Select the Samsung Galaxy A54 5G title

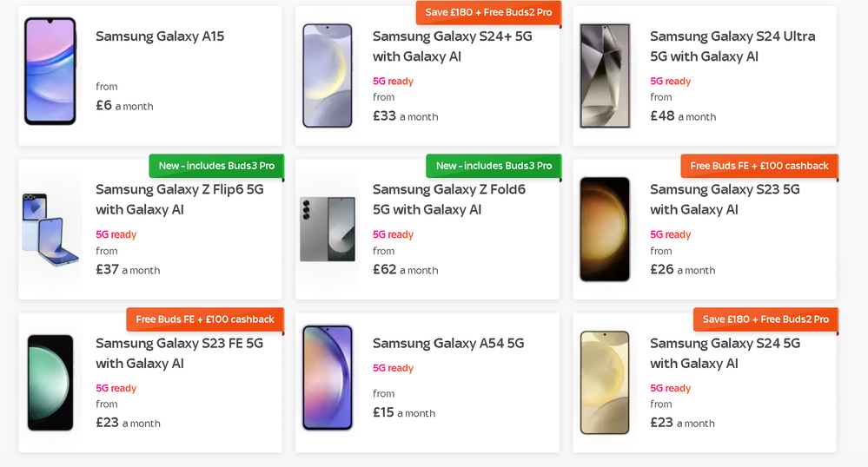[x=448, y=343]
